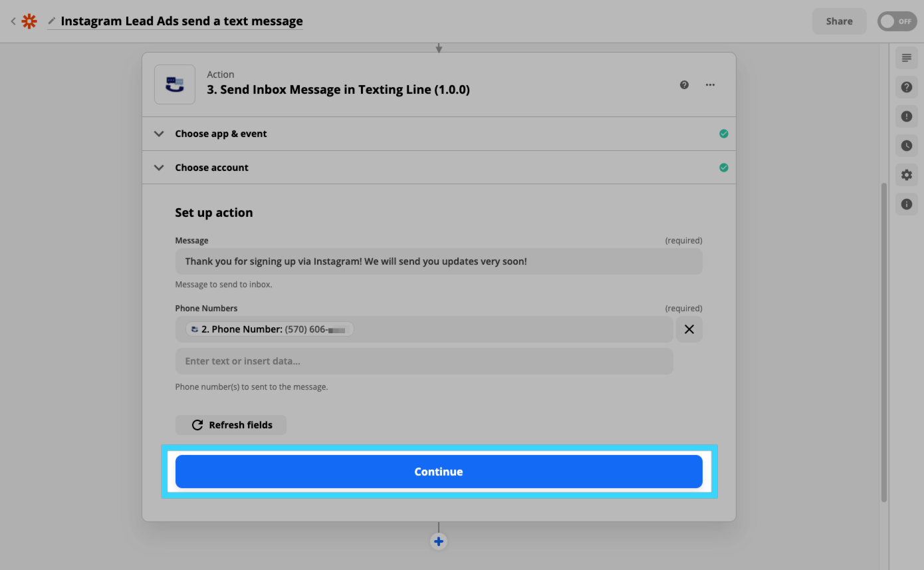924x570 pixels.
Task: Turn the Zap on with OFF toggle
Action: coord(897,21)
